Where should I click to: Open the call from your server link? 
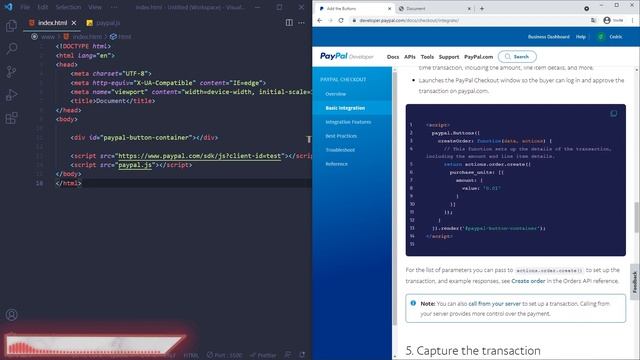tap(494, 304)
